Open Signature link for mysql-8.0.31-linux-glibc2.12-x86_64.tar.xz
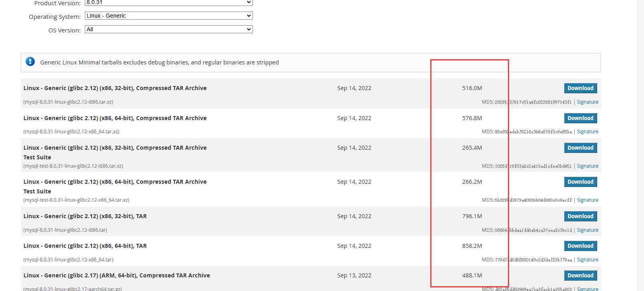Viewport: 644px width, 291px height. click(588, 132)
